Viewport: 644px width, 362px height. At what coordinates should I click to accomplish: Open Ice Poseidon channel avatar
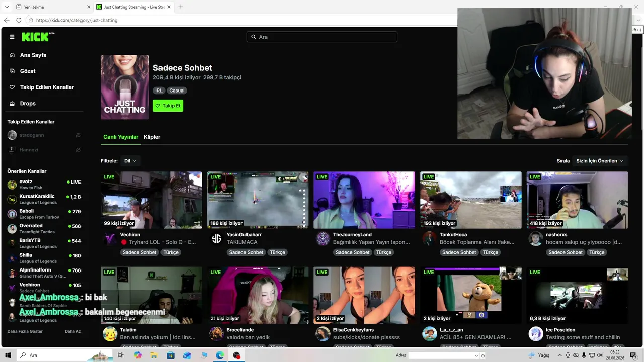coord(536,334)
